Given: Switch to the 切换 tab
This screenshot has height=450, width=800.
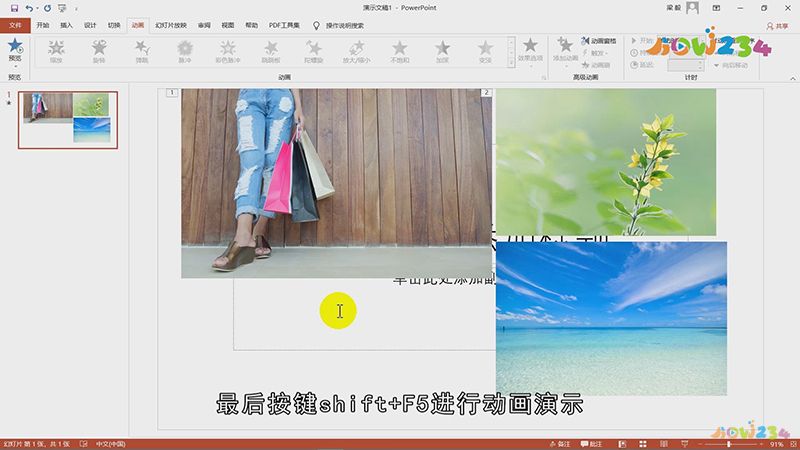Looking at the screenshot, I should tap(114, 25).
